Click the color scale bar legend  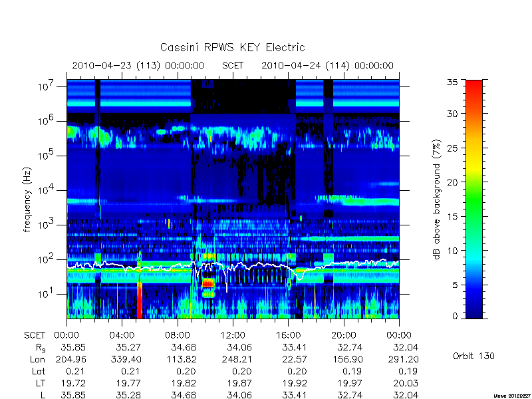[x=474, y=199]
